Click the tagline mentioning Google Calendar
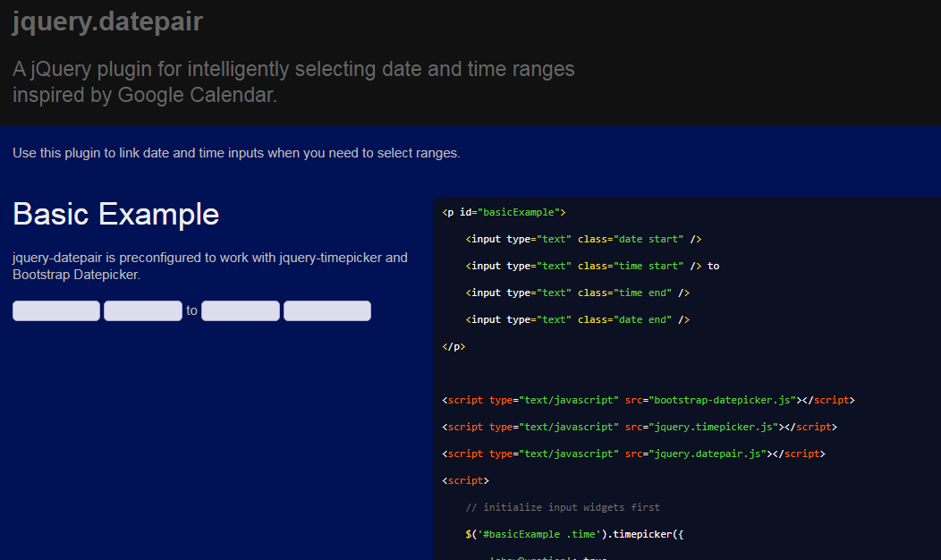The width and height of the screenshot is (941, 560). pos(293,81)
